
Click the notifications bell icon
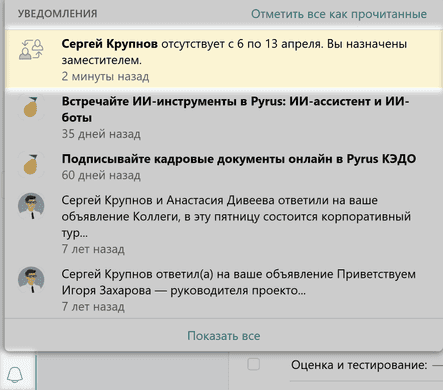pos(15,375)
